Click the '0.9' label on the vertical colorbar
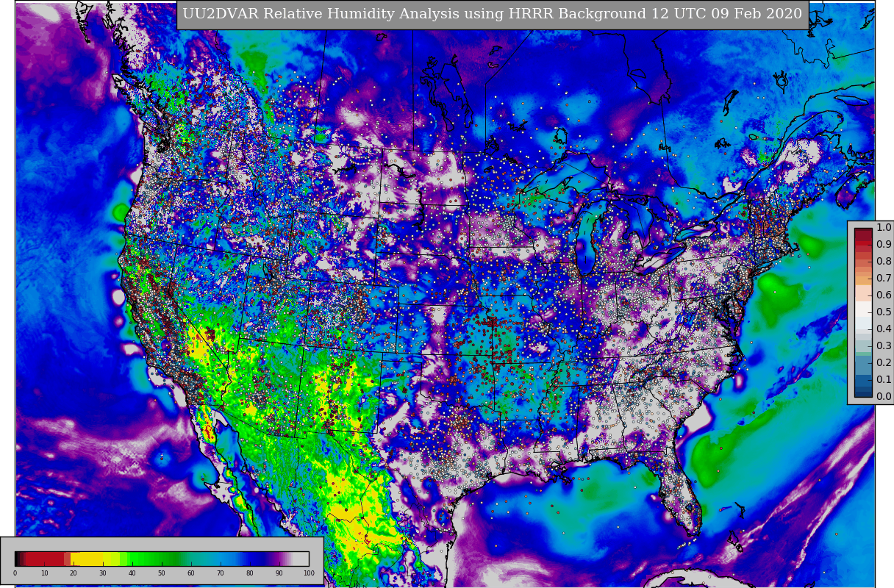This screenshot has width=894, height=588. (884, 245)
